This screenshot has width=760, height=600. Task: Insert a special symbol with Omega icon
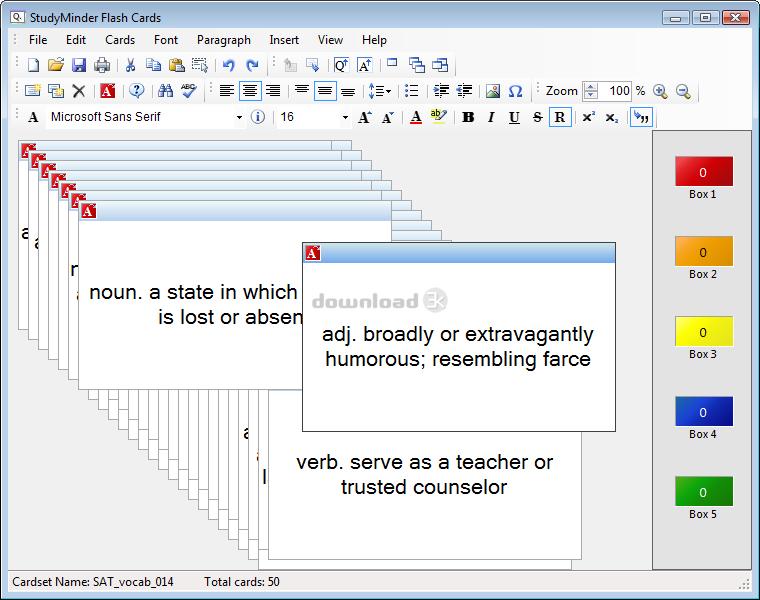(x=516, y=91)
